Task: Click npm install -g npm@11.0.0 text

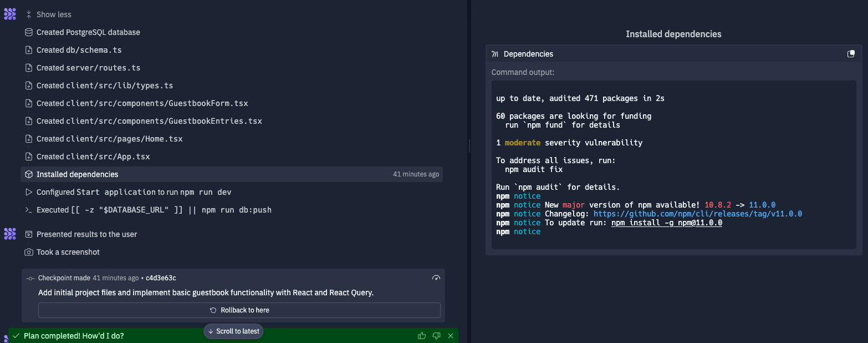Action: pyautogui.click(x=667, y=223)
